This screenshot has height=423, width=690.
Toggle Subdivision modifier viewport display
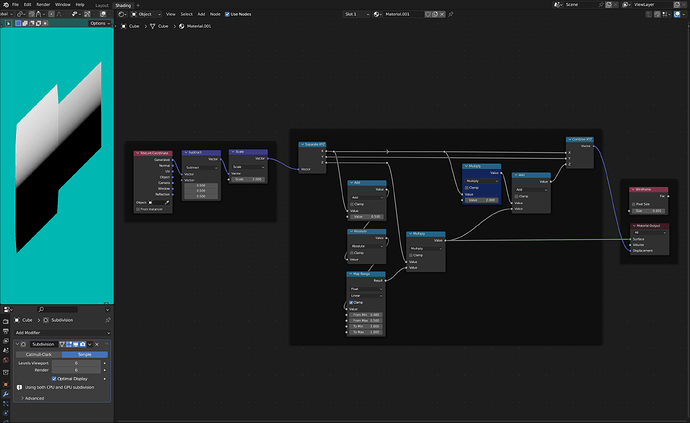pyautogui.click(x=76, y=344)
